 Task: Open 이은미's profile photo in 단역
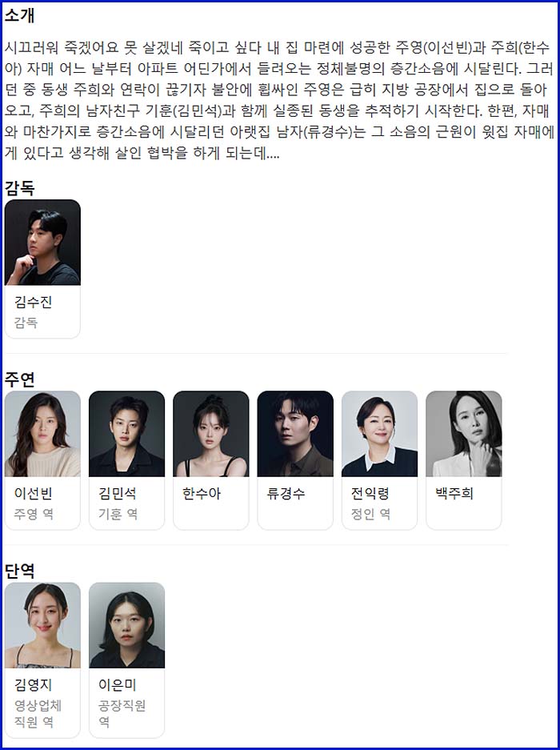coord(126,625)
